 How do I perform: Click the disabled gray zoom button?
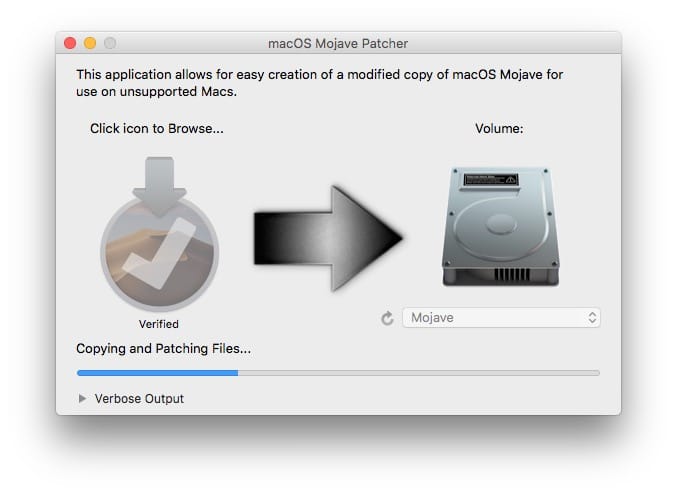[x=110, y=43]
